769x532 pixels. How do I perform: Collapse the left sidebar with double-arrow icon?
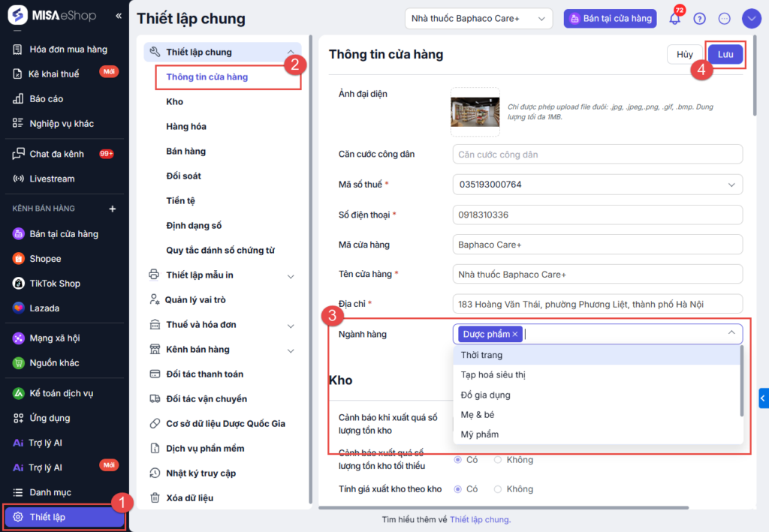(118, 16)
